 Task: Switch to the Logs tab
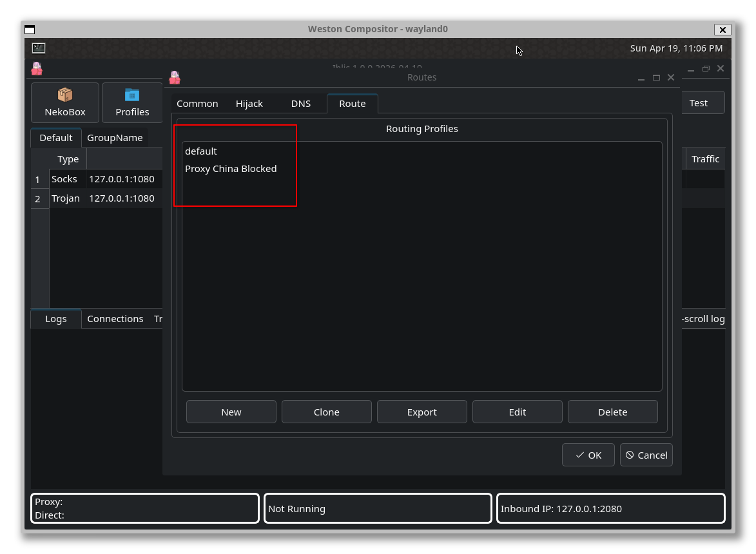click(x=55, y=318)
